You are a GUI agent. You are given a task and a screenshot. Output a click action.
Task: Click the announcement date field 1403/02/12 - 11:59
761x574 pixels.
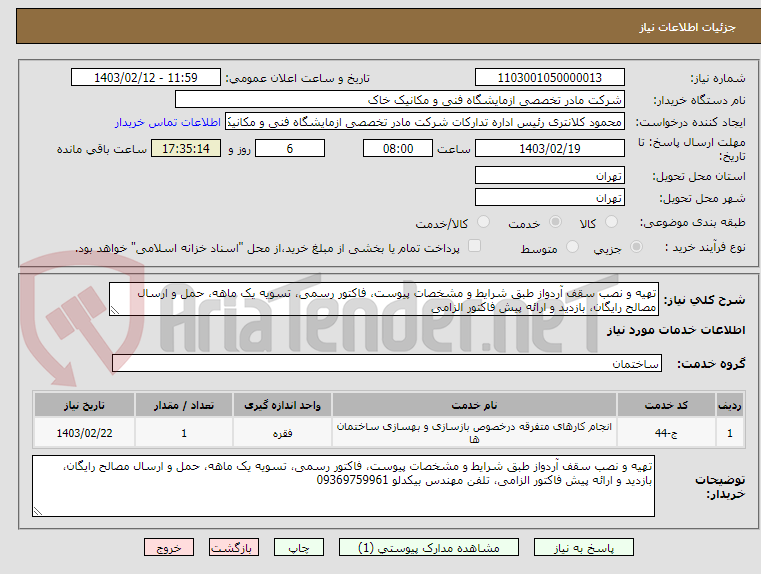[x=146, y=78]
